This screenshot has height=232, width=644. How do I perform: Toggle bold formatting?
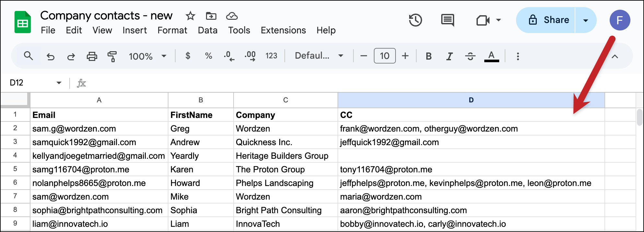pos(429,56)
